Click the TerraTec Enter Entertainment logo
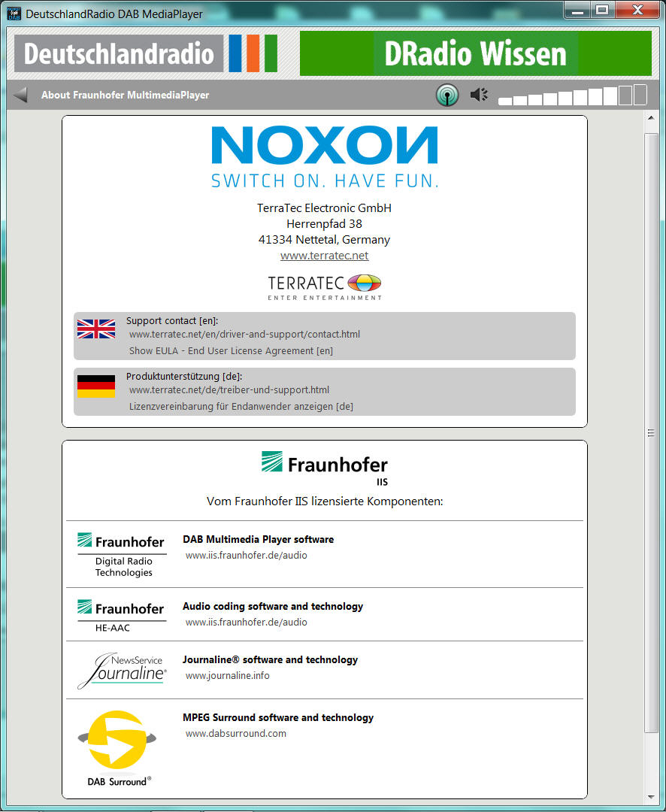This screenshot has height=812, width=666. (325, 287)
